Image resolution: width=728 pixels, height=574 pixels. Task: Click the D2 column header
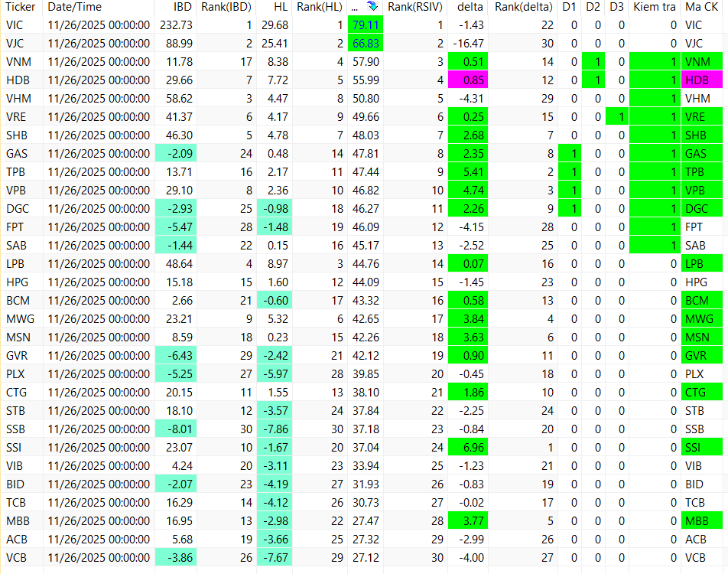pyautogui.click(x=593, y=7)
